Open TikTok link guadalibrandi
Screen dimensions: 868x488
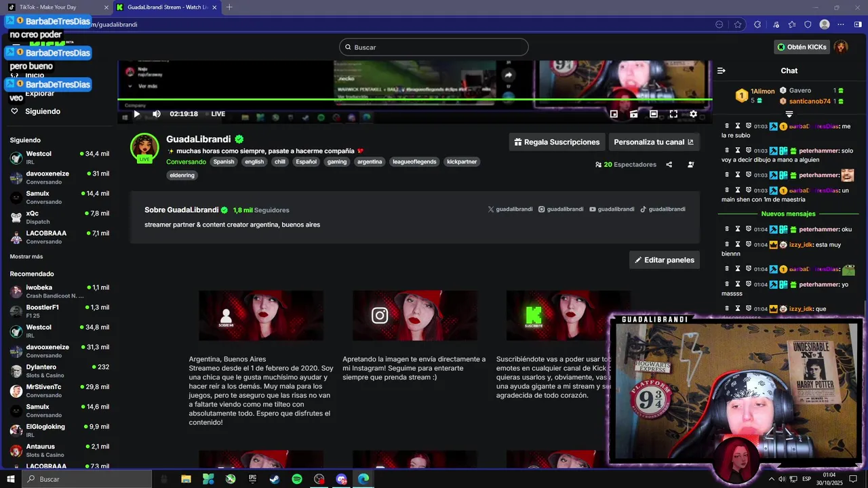663,209
